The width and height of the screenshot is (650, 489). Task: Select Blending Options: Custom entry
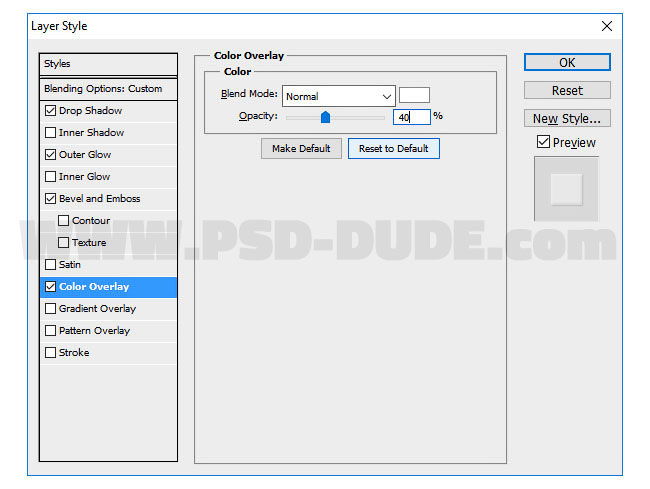click(108, 89)
